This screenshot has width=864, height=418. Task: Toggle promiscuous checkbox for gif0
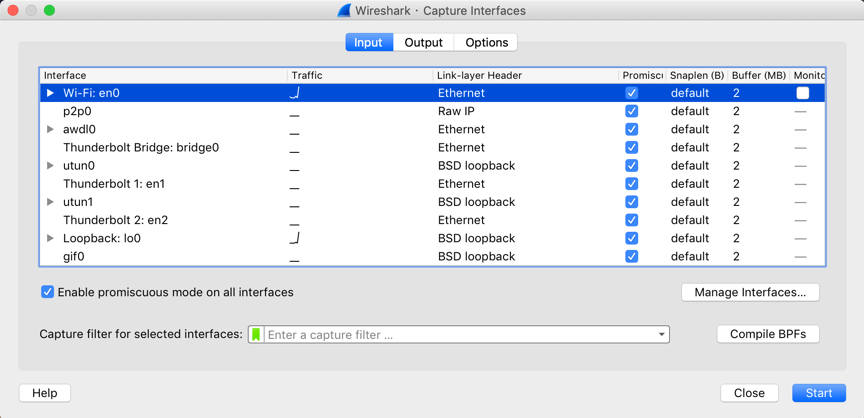(x=631, y=257)
